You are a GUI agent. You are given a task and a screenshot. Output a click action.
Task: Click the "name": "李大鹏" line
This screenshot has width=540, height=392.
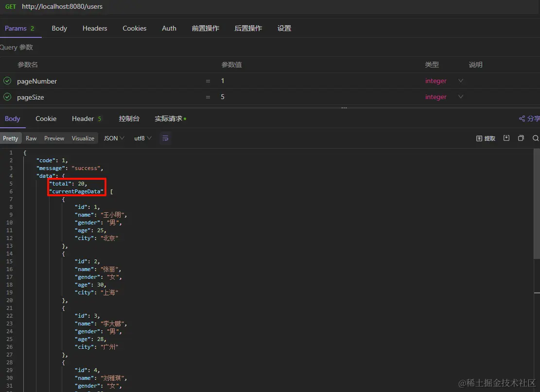[x=101, y=324]
